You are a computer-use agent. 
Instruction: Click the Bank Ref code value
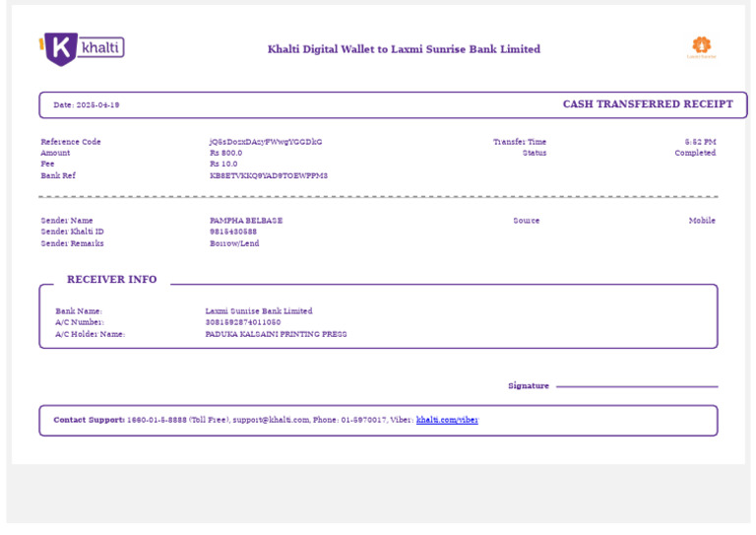(x=269, y=175)
